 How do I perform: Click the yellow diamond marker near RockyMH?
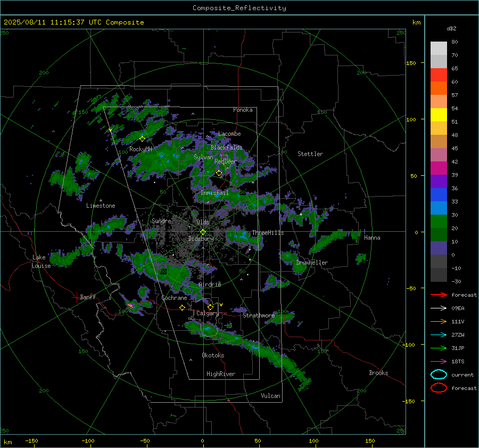[x=142, y=139]
